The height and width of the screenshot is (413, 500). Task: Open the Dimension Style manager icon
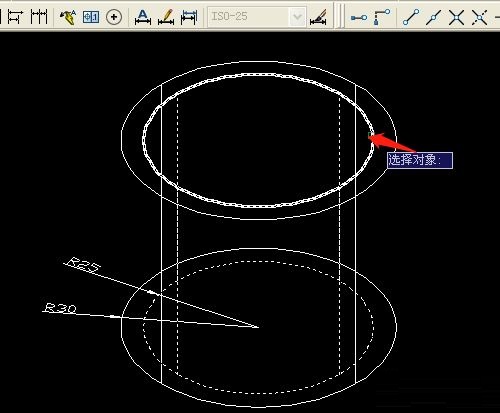pos(318,17)
